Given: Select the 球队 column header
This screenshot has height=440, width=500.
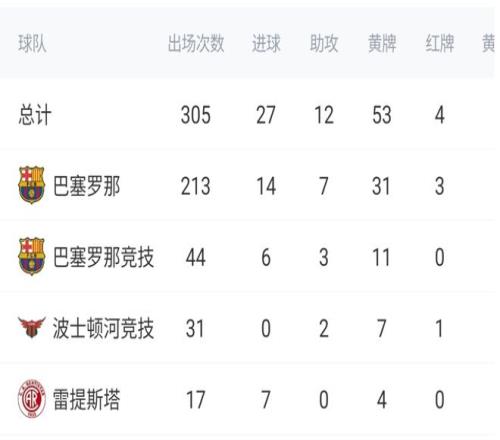Looking at the screenshot, I should pyautogui.click(x=32, y=43).
